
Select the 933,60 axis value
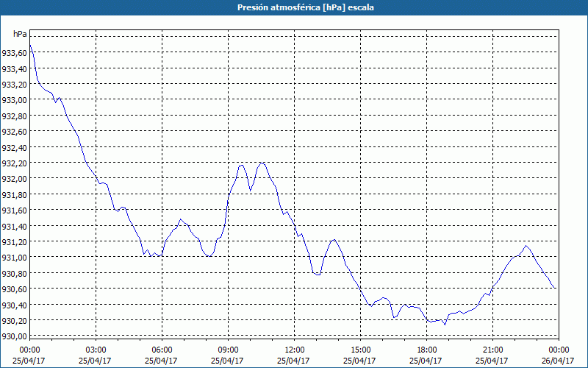14,53
